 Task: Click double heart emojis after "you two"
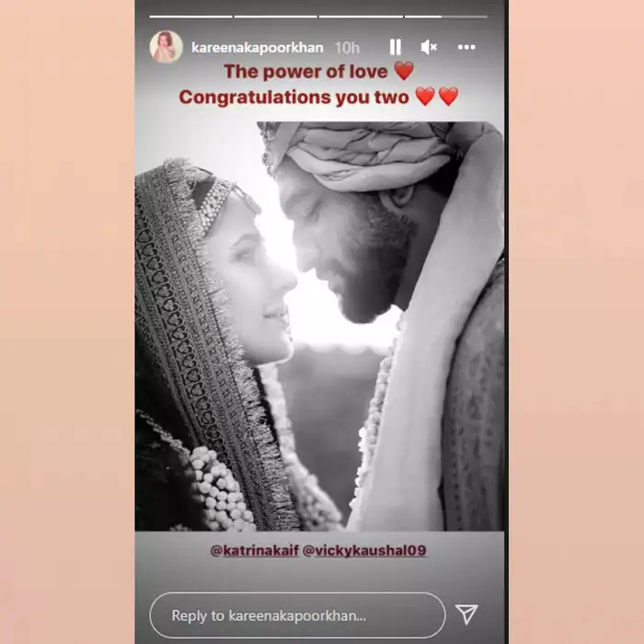[437, 97]
